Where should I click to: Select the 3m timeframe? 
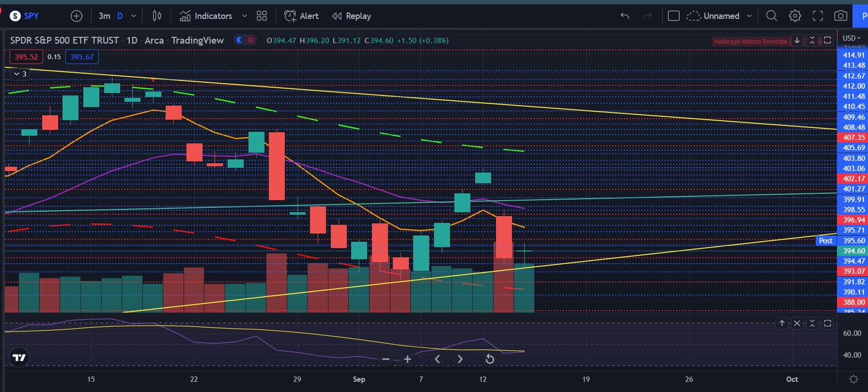104,16
